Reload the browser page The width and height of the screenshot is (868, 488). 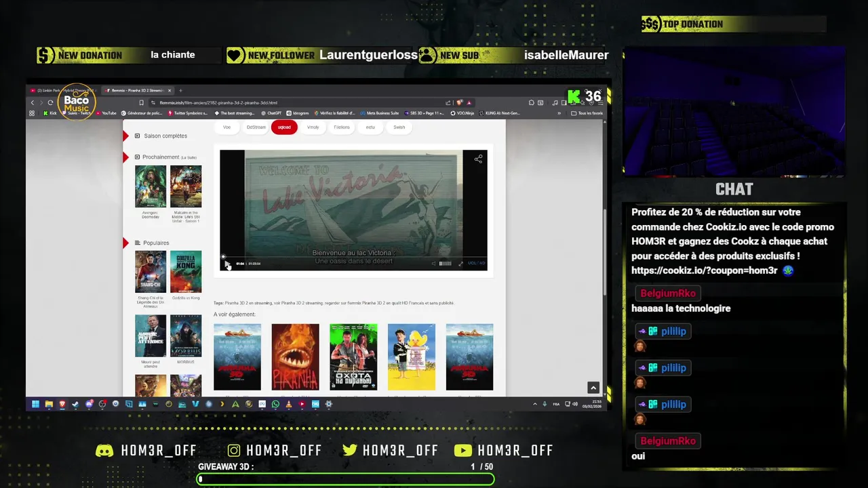50,102
